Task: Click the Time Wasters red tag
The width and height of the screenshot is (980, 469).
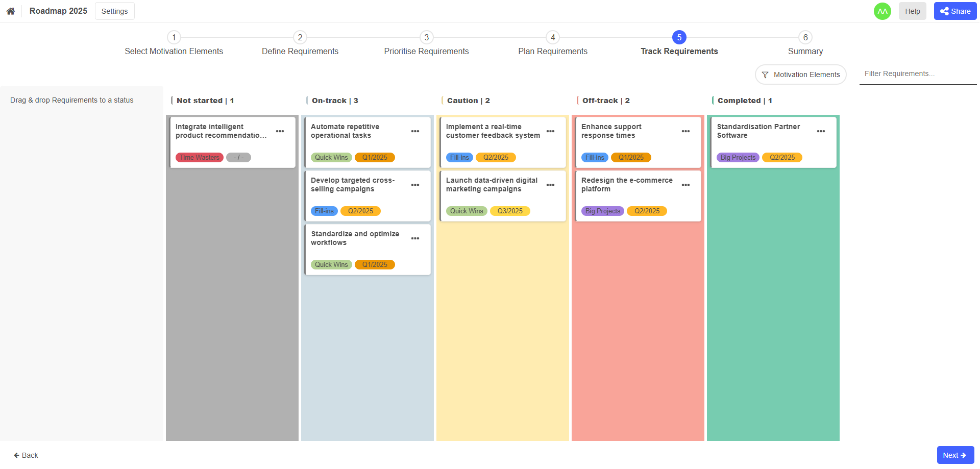Action: pos(200,158)
